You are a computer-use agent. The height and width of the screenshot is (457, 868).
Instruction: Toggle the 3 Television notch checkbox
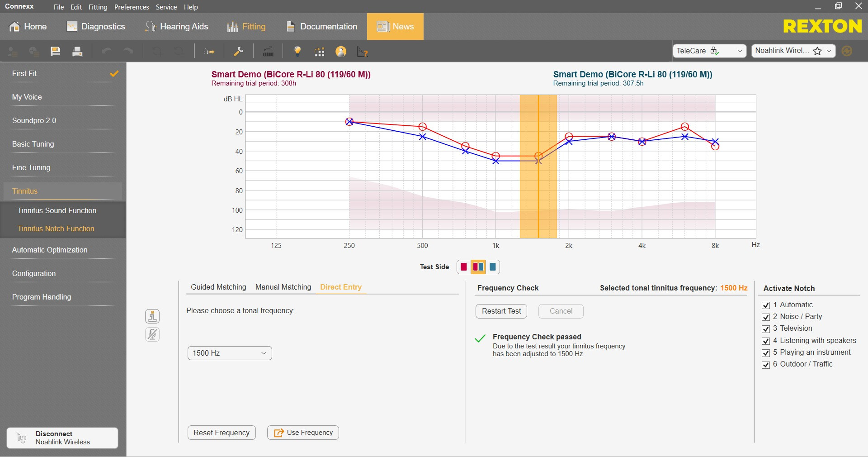[766, 329]
